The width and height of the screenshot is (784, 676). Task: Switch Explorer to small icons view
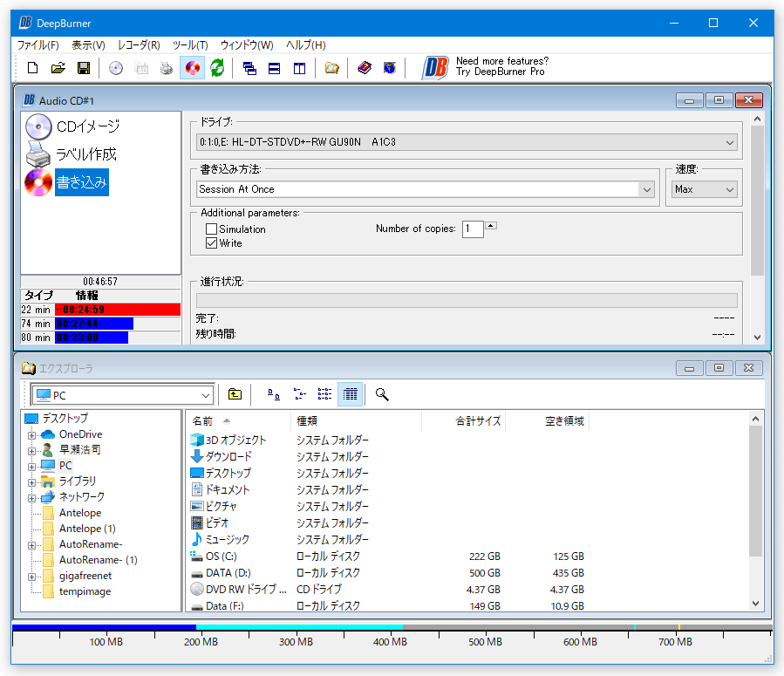(x=299, y=394)
